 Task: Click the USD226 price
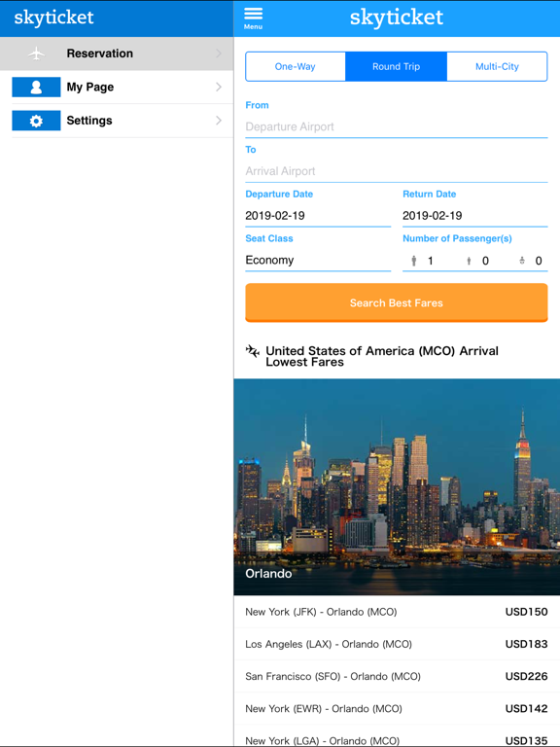[x=526, y=677]
